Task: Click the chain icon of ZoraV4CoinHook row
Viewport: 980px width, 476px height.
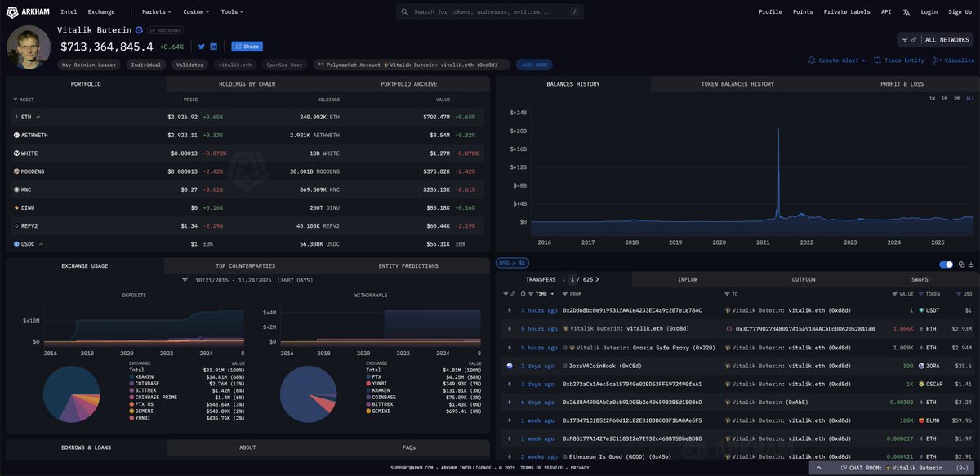Action: tap(509, 366)
